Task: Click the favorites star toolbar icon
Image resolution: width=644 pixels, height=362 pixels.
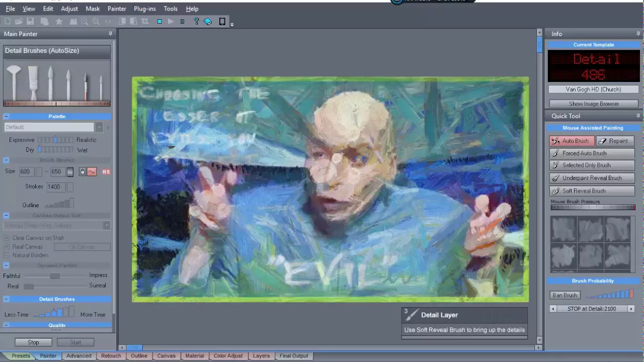Action: tap(59, 22)
